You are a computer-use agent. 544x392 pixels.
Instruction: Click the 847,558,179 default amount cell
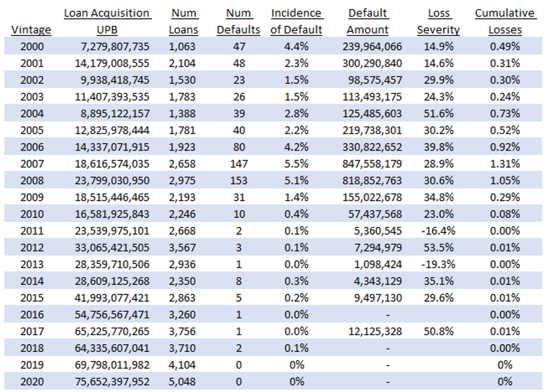pyautogui.click(x=372, y=164)
